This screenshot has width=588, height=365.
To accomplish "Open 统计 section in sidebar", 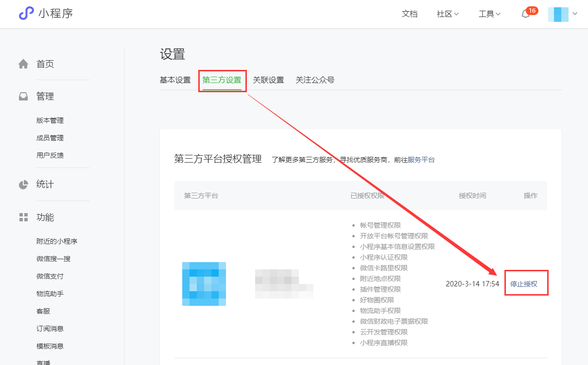I will click(x=45, y=184).
